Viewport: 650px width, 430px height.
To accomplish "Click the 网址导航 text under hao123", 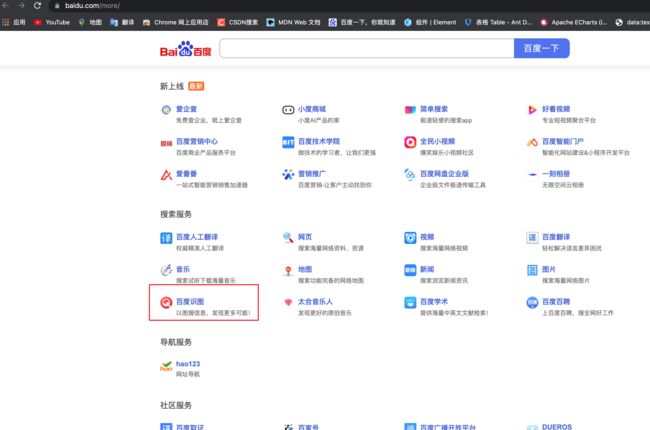I will [x=188, y=374].
